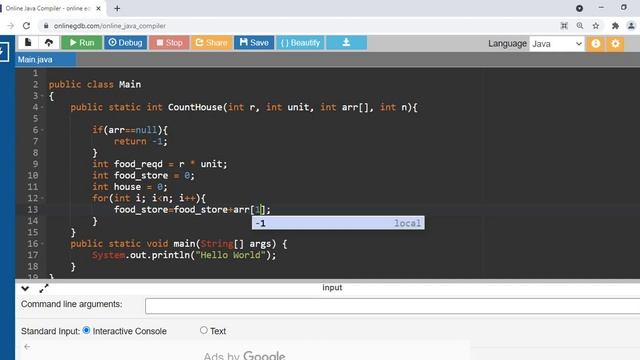Click 'food_reqd' variable on line 9
Image resolution: width=640 pixels, height=360 pixels.
point(138,164)
